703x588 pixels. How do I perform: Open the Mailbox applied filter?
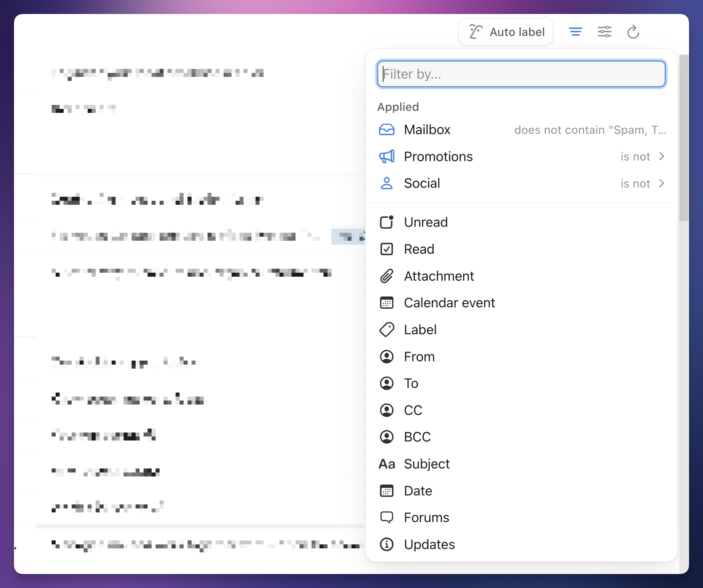(x=522, y=130)
